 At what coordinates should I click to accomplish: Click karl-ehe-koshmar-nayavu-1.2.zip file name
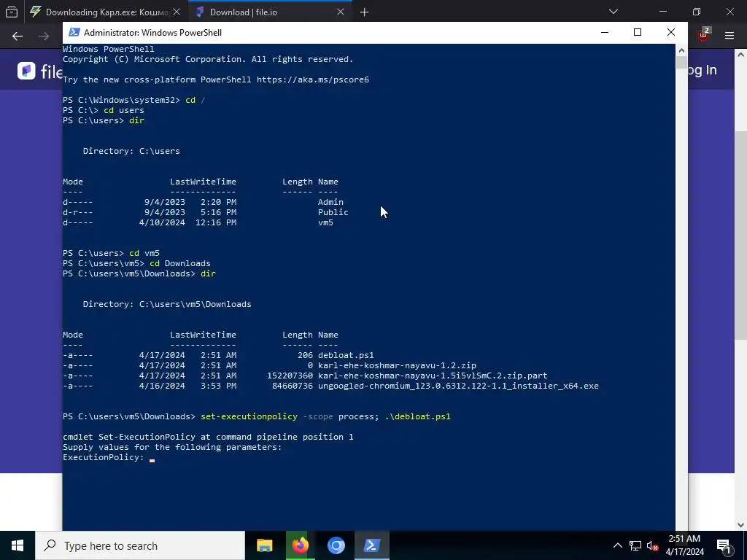[397, 366]
